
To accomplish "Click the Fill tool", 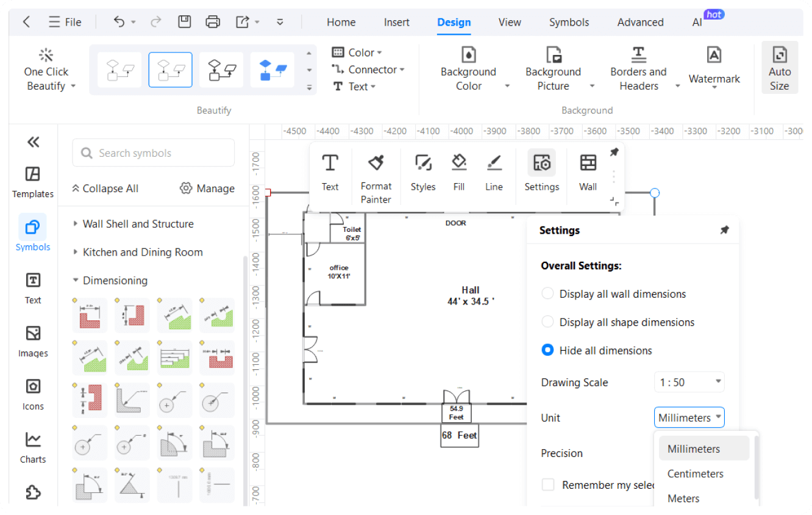I will [x=459, y=173].
